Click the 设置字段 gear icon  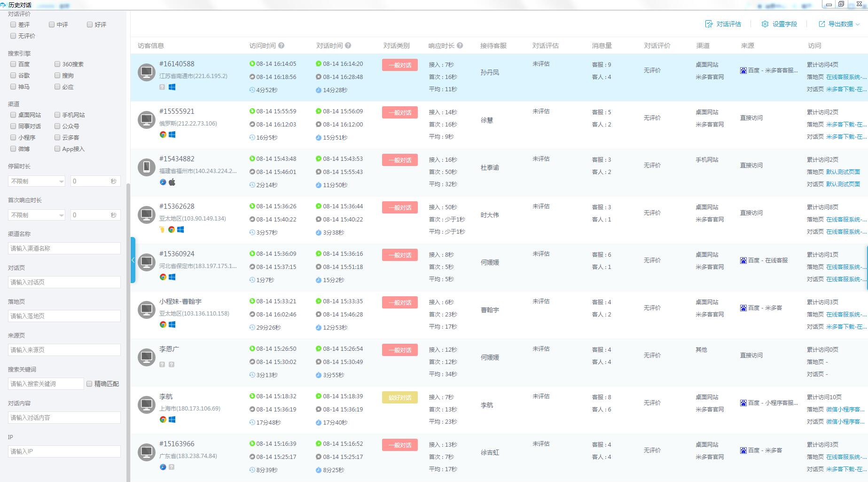[765, 24]
